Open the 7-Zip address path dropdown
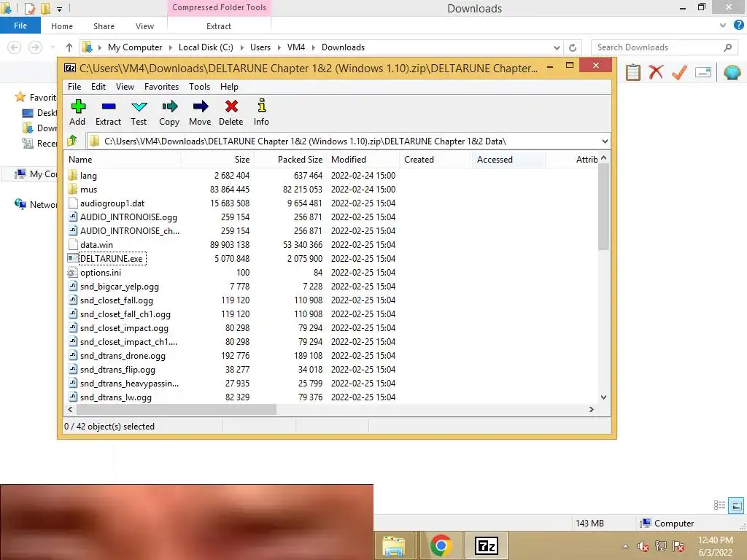Image resolution: width=747 pixels, height=560 pixels. pyautogui.click(x=605, y=141)
